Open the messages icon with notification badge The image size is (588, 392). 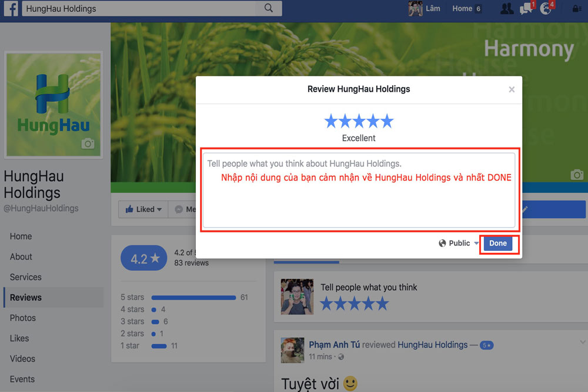[x=526, y=9]
